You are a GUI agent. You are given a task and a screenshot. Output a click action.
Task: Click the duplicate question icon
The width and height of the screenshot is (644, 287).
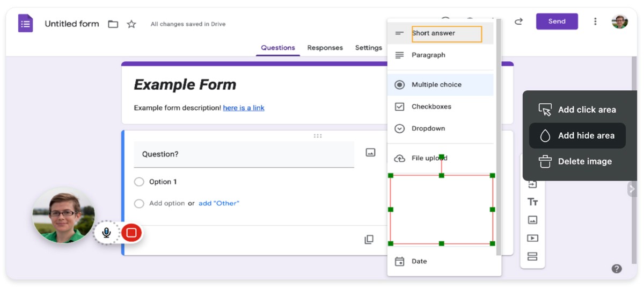pos(369,240)
